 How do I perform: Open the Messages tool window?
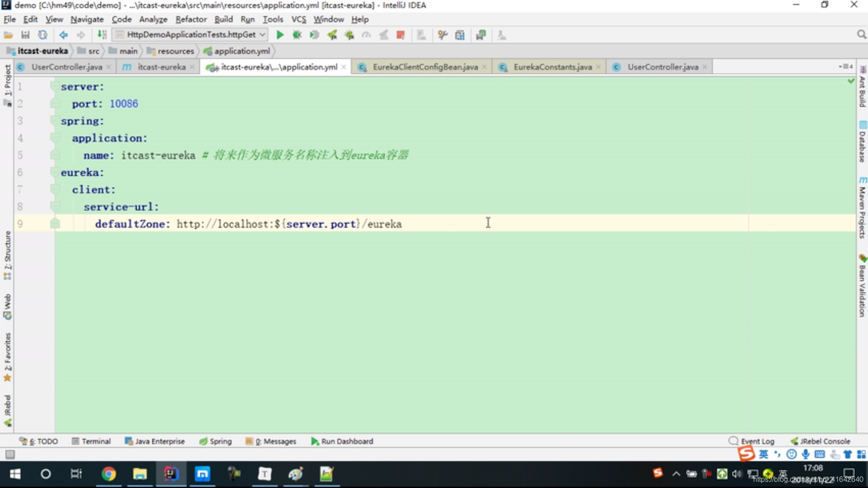271,441
